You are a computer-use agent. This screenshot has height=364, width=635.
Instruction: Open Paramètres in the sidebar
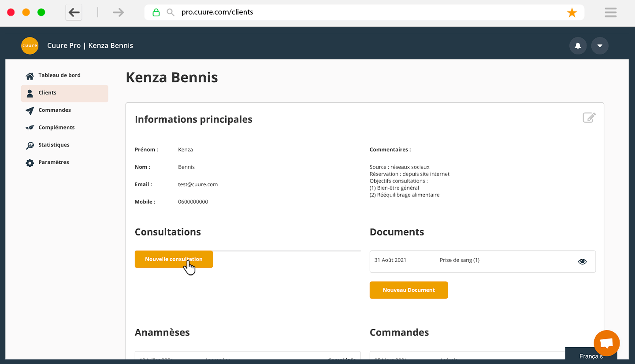(54, 162)
